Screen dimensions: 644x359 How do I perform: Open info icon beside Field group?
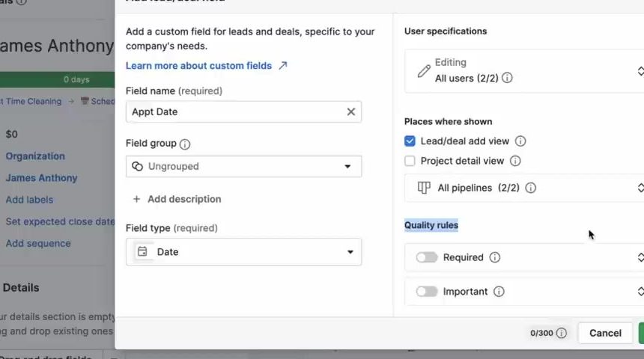(185, 144)
